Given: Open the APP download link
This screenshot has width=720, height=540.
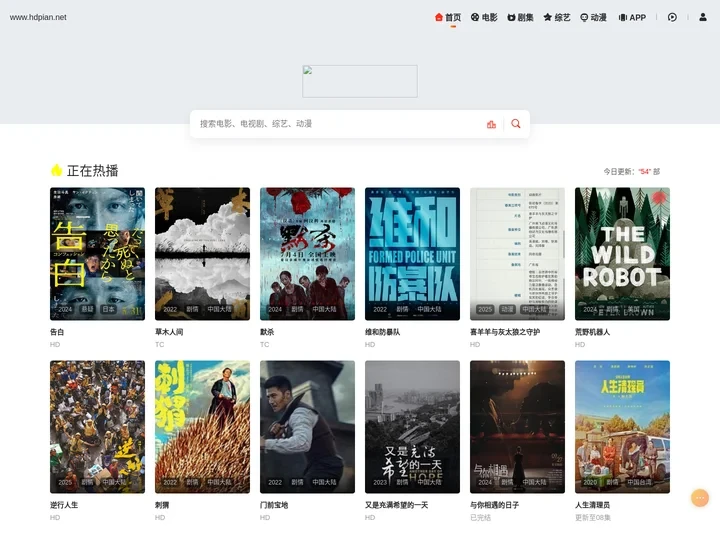Looking at the screenshot, I should coord(632,17).
